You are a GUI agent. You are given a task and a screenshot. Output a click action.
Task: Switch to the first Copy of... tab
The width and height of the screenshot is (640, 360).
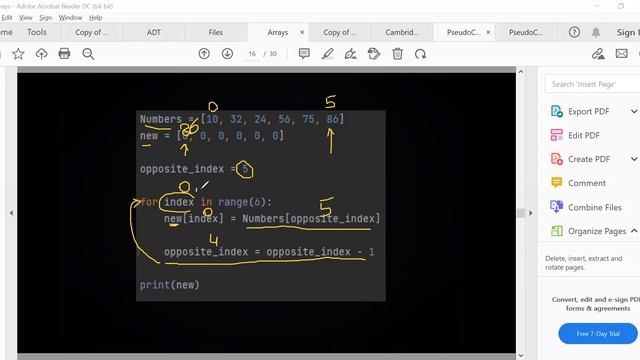click(x=91, y=32)
